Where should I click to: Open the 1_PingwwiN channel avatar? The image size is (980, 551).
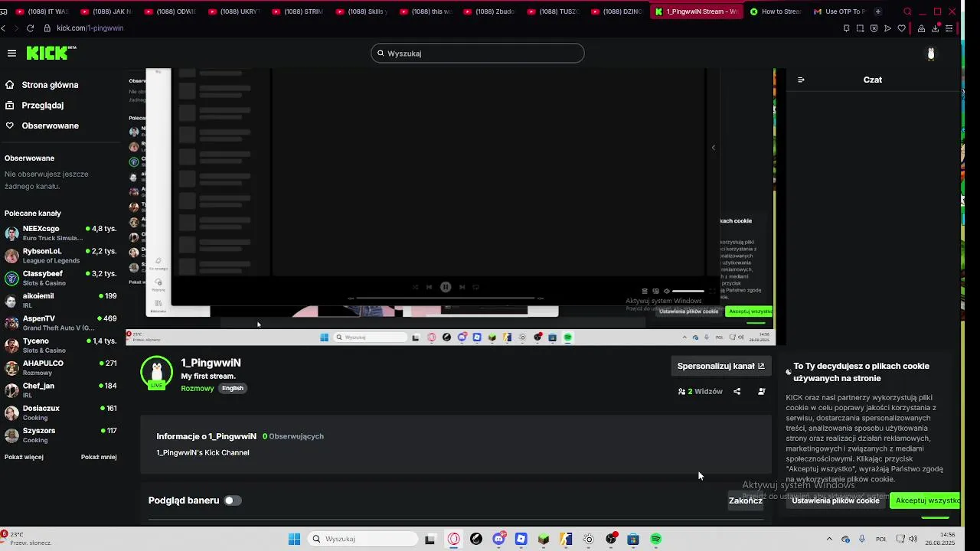click(157, 372)
